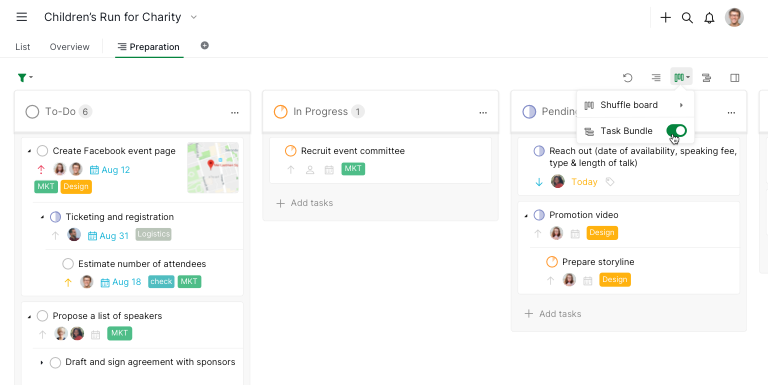Open Pending column options menu
Viewport: 768px width, 385px height.
tap(731, 113)
